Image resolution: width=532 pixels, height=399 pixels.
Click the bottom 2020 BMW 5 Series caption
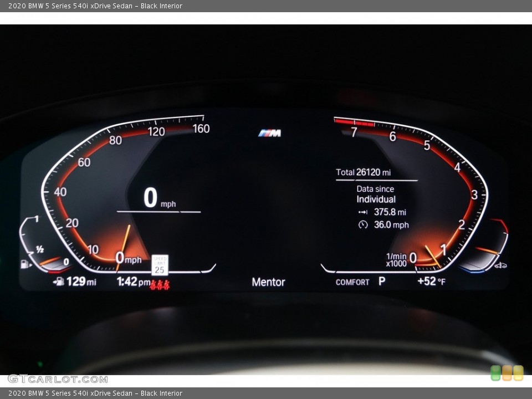[95, 393]
